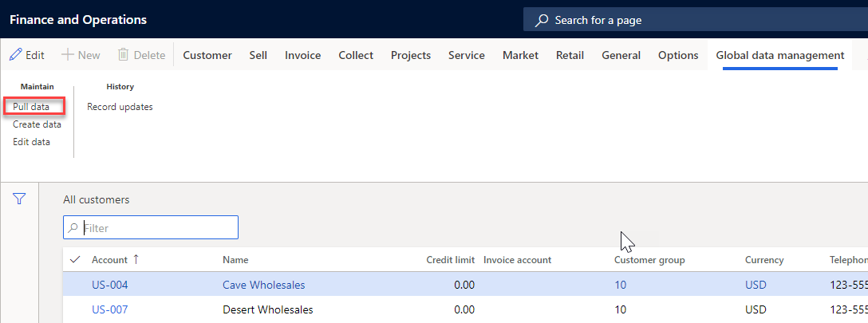
Task: Click the search magnifier icon in top bar
Action: point(542,21)
